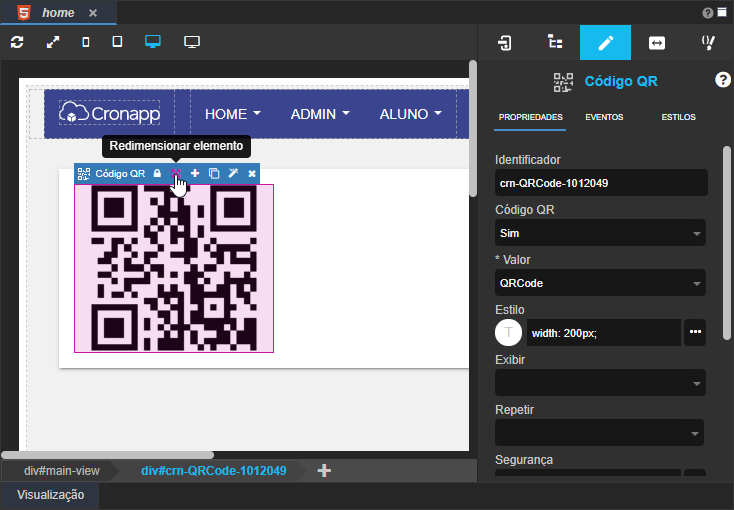Remove QR element with X icon
This screenshot has height=510, width=734.
tap(252, 174)
